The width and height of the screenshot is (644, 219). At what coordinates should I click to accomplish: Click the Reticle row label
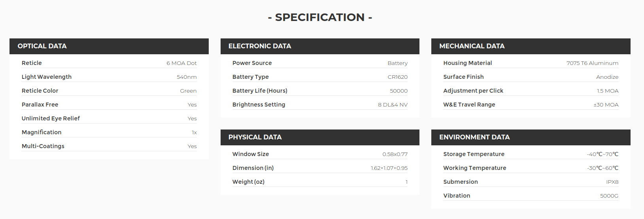click(x=32, y=63)
